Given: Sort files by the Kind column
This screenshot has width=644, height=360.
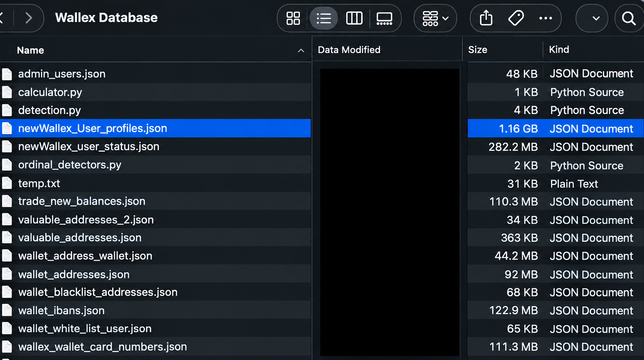Looking at the screenshot, I should [x=559, y=50].
